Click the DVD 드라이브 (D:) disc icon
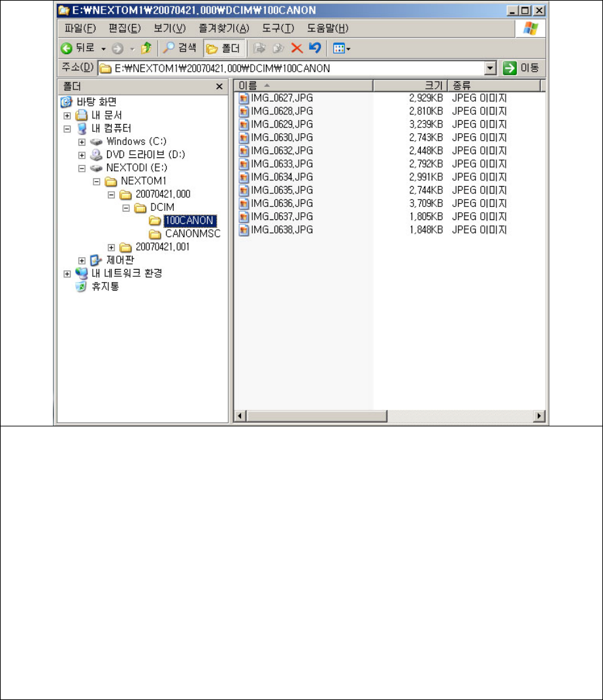 coord(96,155)
